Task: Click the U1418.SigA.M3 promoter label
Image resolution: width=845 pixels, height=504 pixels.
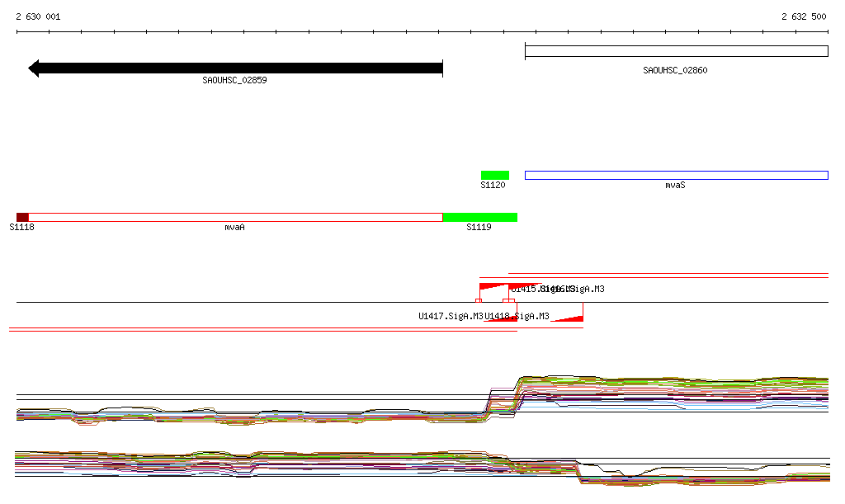Action: (517, 317)
